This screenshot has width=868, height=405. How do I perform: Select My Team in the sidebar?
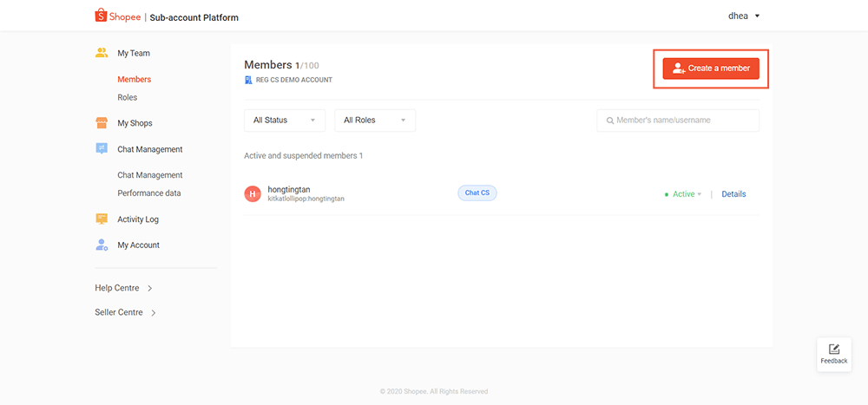point(134,53)
